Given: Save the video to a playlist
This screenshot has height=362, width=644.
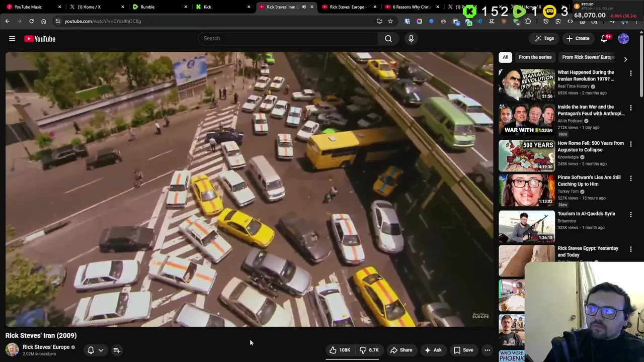Looking at the screenshot, I should click(463, 350).
